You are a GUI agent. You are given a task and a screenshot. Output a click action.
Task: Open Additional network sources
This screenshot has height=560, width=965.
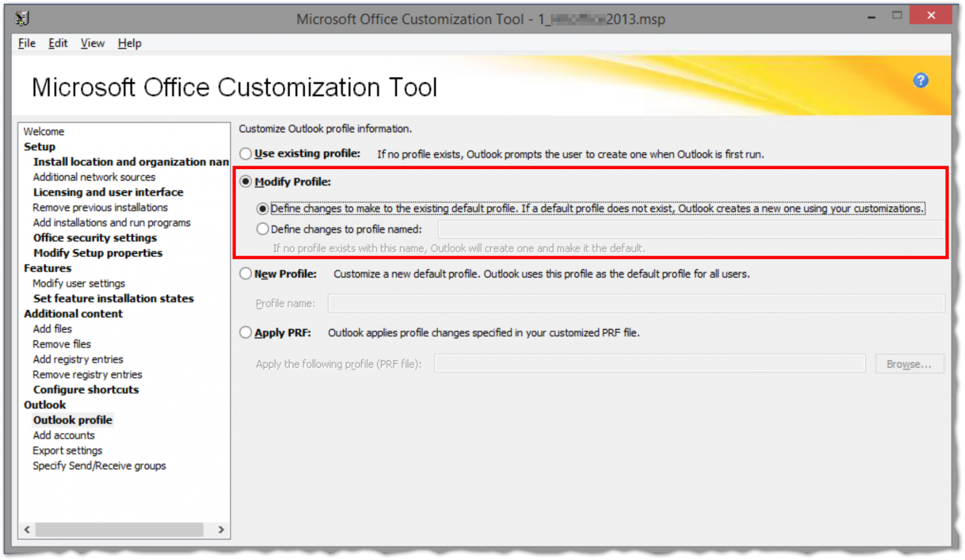pos(94,177)
